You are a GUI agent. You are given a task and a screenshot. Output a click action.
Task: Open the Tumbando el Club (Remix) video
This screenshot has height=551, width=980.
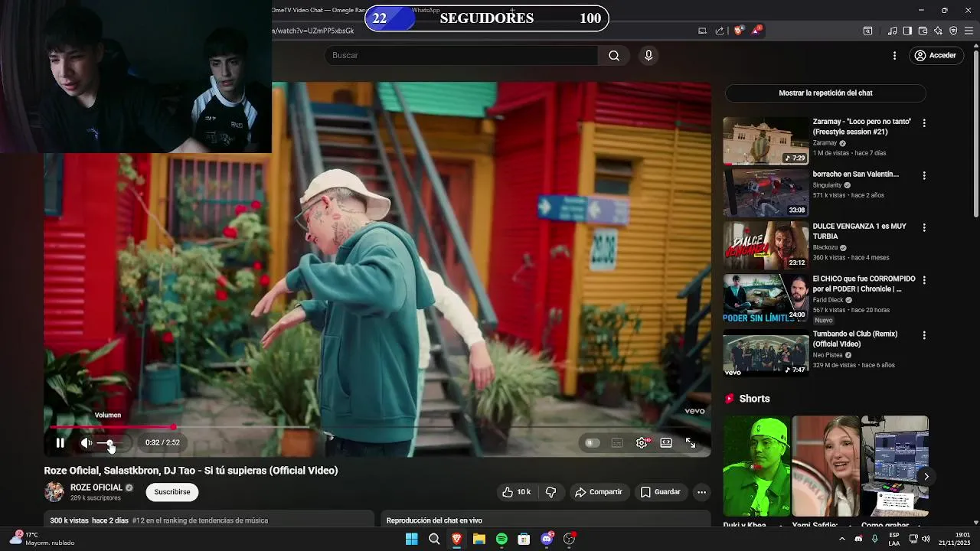(855, 339)
